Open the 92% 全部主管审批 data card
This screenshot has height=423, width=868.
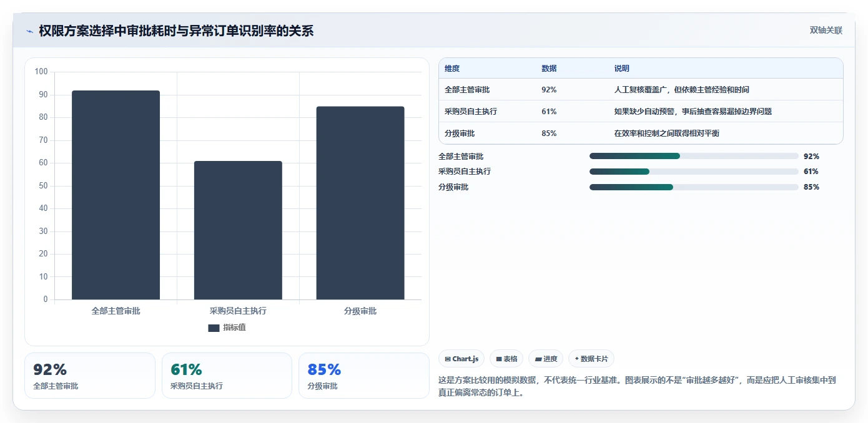tap(90, 376)
